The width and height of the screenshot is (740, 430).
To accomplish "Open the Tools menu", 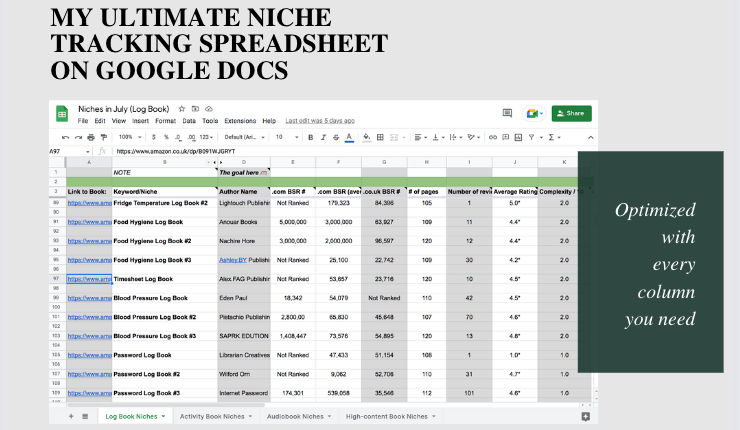I will pyautogui.click(x=210, y=121).
